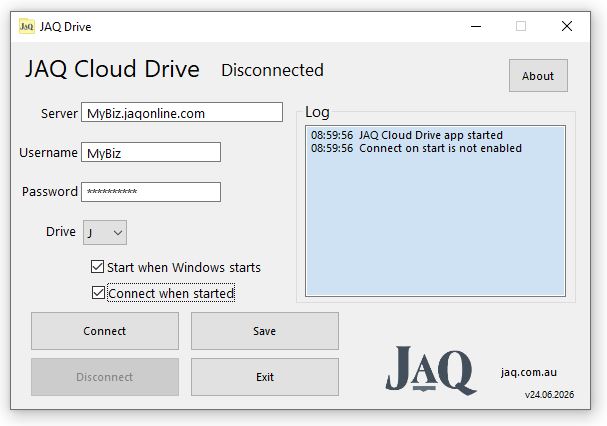
Task: Toggle Start when Windows starts checkbox
Action: click(97, 267)
